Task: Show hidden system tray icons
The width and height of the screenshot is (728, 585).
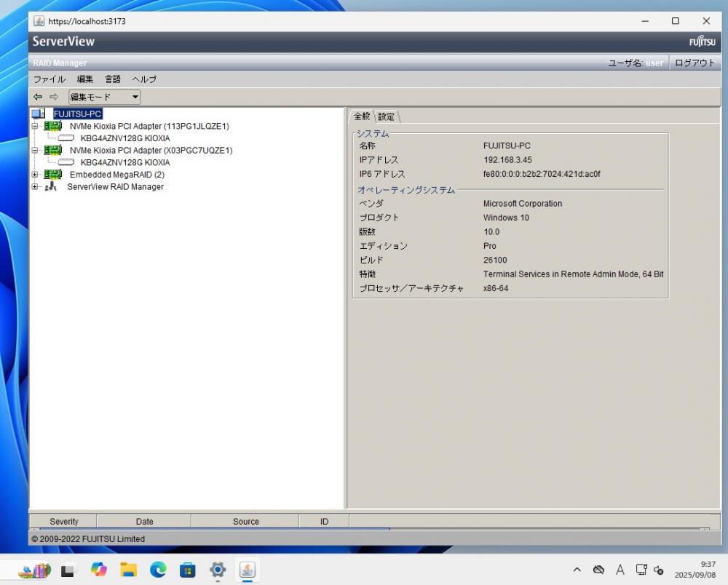Action: [577, 570]
